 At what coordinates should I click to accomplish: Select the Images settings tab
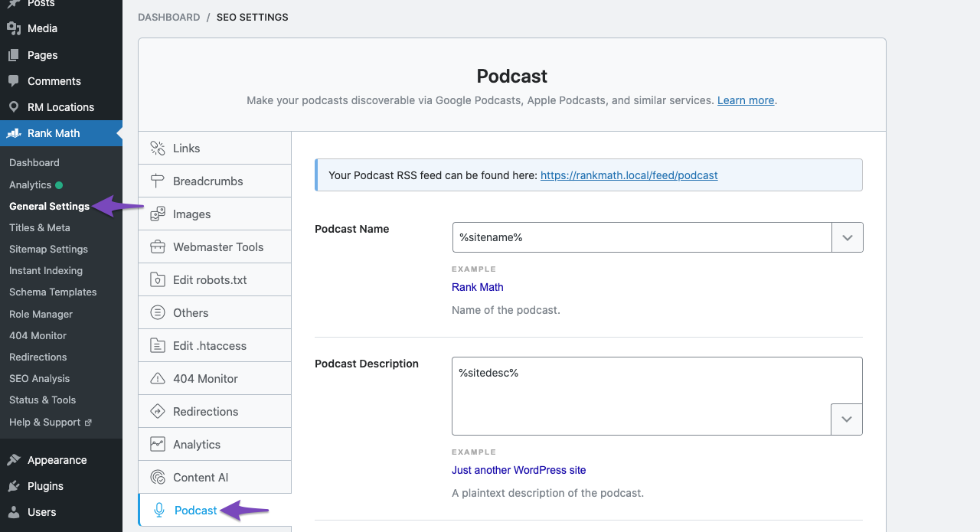click(x=215, y=214)
